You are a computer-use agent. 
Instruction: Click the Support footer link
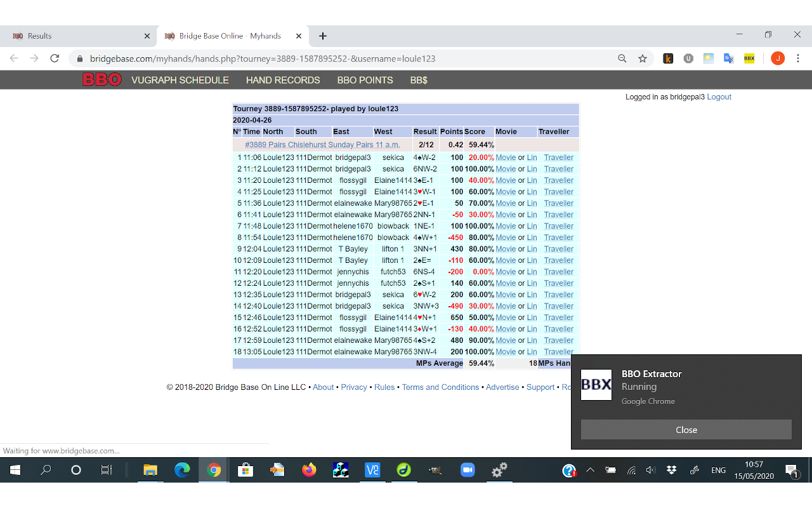540,387
